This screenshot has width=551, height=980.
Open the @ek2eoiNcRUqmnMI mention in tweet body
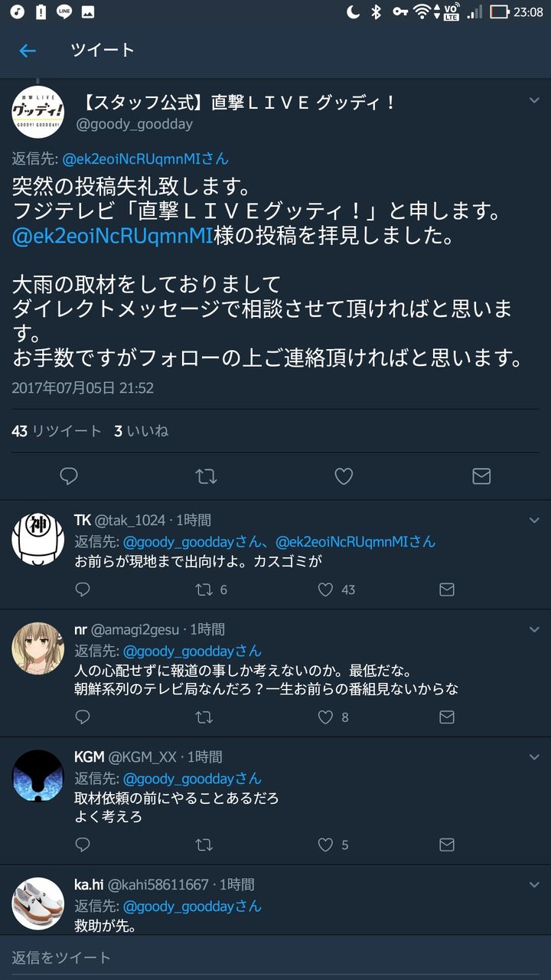coord(112,236)
